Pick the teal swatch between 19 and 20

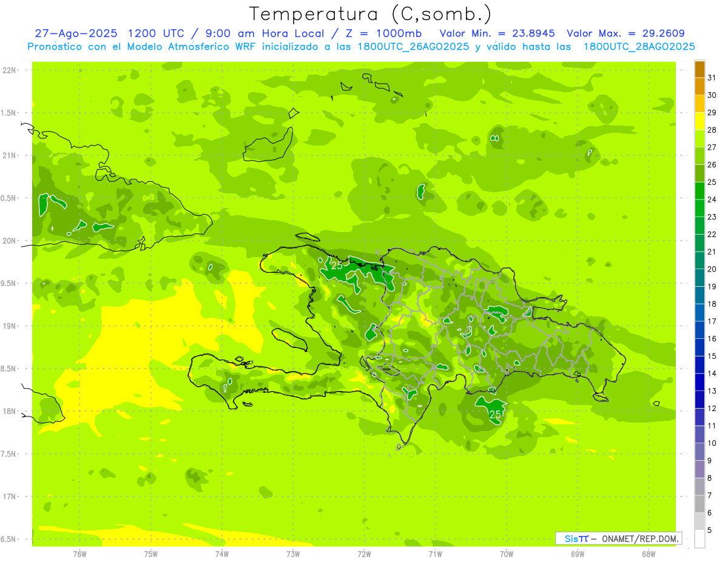point(699,278)
